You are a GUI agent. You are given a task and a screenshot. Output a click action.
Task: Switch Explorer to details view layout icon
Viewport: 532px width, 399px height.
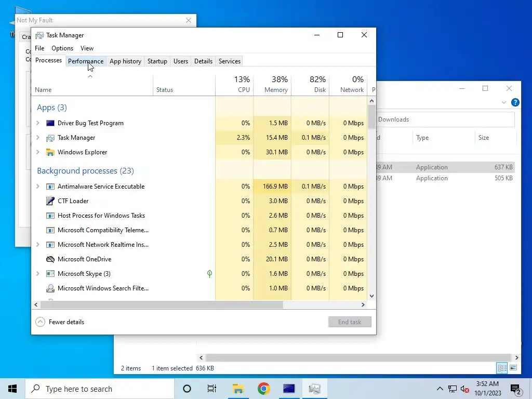click(502, 368)
